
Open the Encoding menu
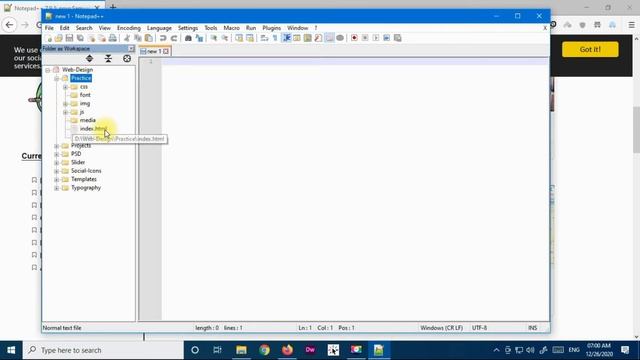pos(129,28)
